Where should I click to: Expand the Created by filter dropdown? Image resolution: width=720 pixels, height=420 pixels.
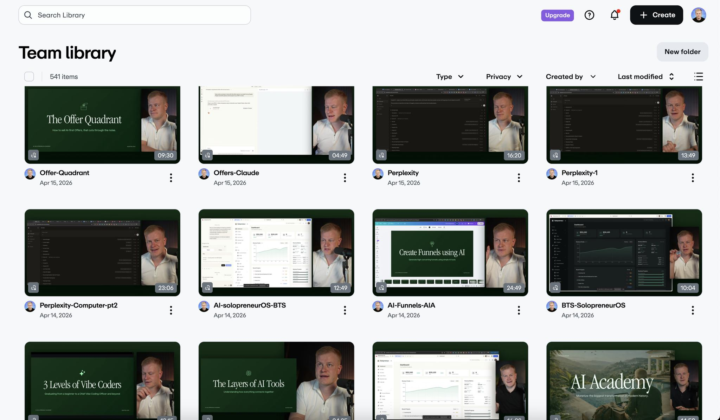570,77
